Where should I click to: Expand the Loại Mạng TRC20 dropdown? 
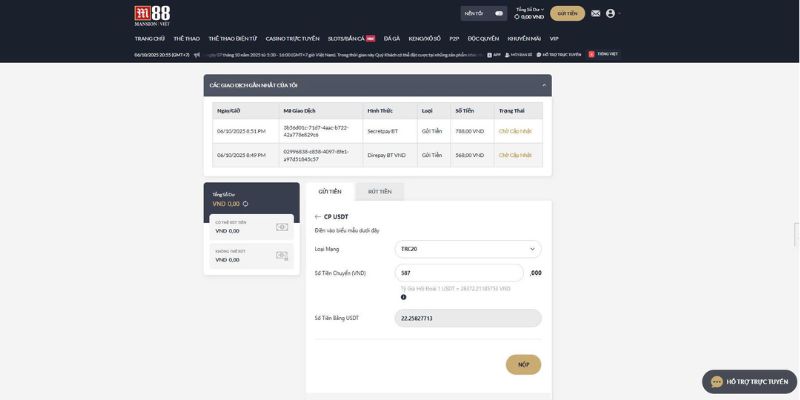click(469, 249)
